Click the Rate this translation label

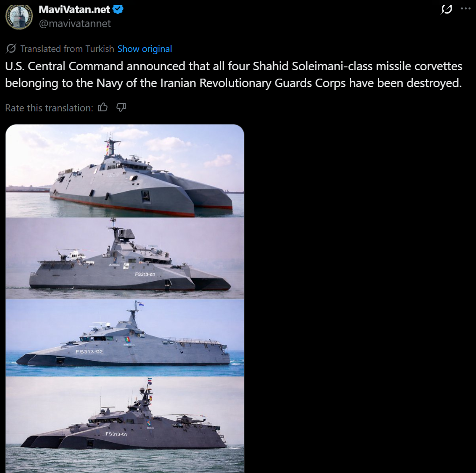click(x=49, y=108)
